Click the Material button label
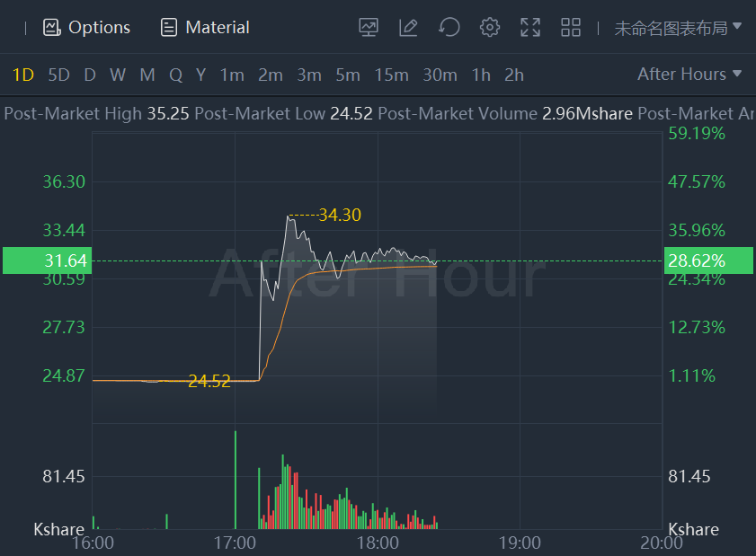This screenshot has width=756, height=556. (218, 28)
